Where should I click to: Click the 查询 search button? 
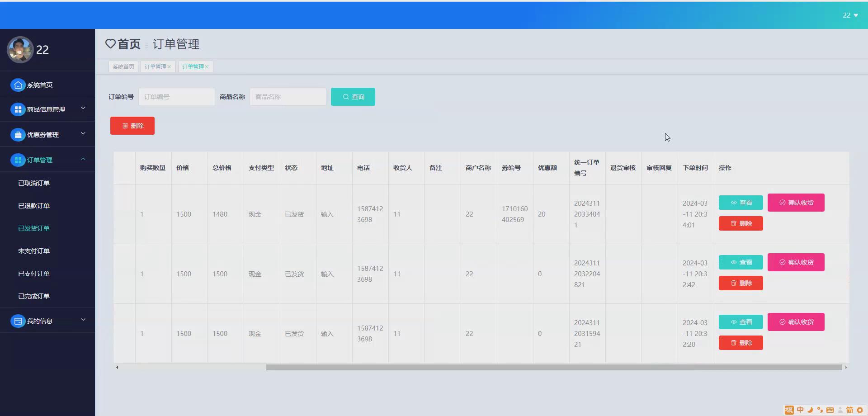point(353,97)
